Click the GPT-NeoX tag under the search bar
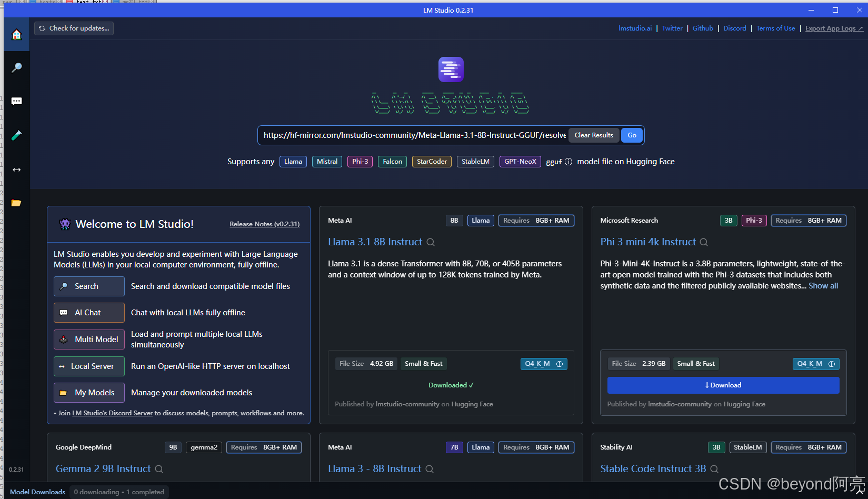The image size is (868, 499). [x=520, y=162]
